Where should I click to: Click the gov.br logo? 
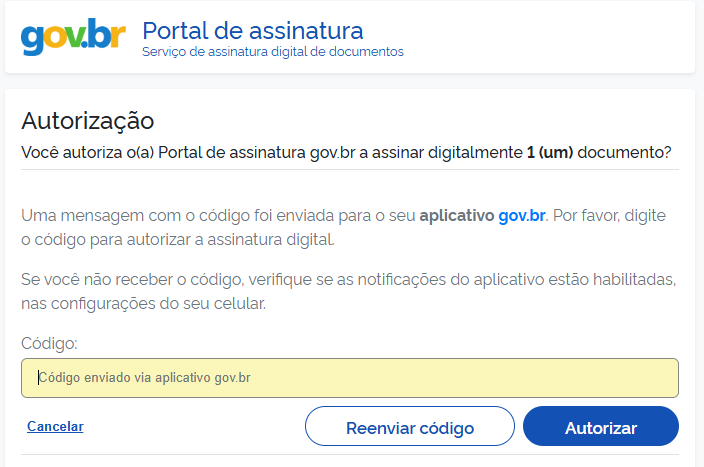tap(72, 37)
